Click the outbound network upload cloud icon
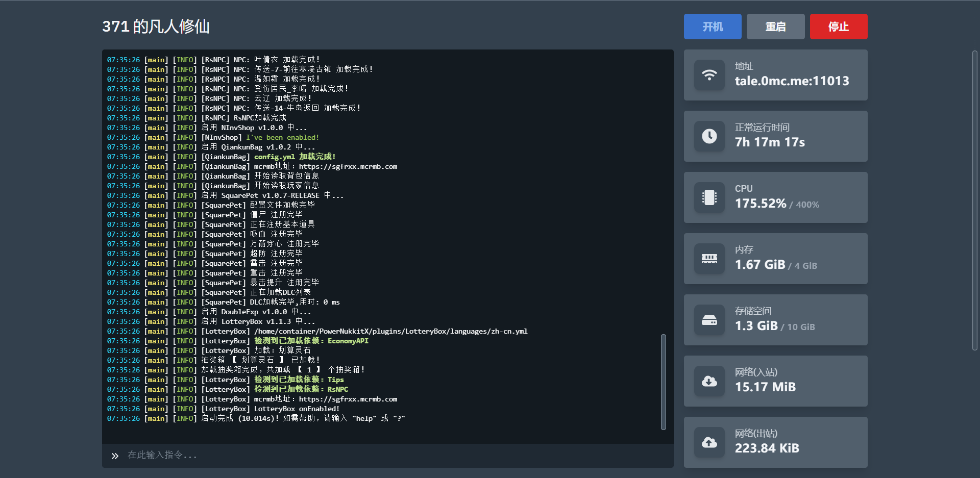The width and height of the screenshot is (980, 478). [709, 442]
